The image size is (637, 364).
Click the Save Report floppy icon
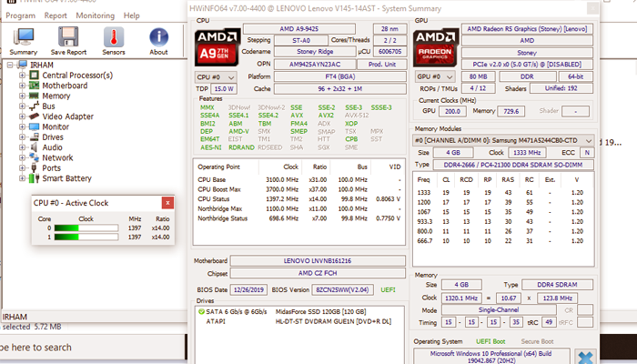click(x=69, y=37)
